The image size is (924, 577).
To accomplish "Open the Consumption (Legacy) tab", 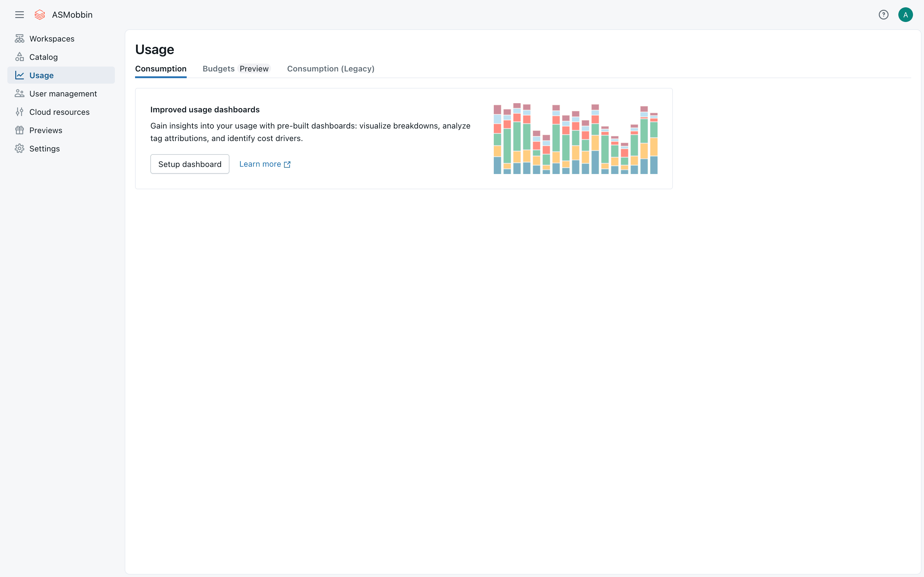I will (x=330, y=69).
